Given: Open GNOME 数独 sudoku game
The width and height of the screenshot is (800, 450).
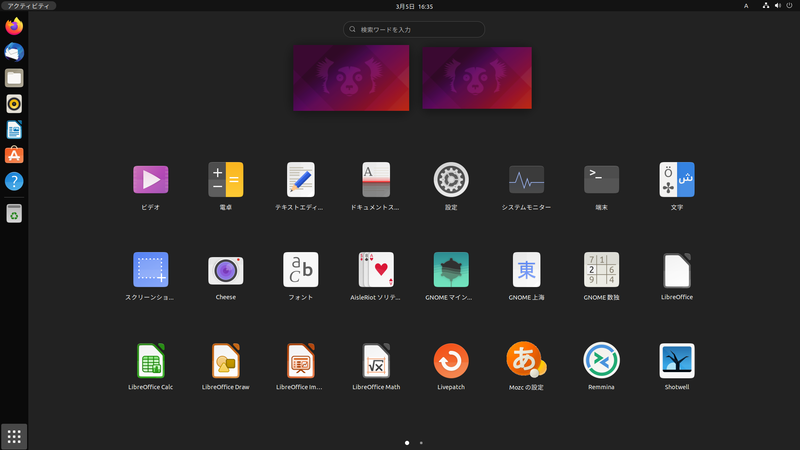Looking at the screenshot, I should [602, 269].
